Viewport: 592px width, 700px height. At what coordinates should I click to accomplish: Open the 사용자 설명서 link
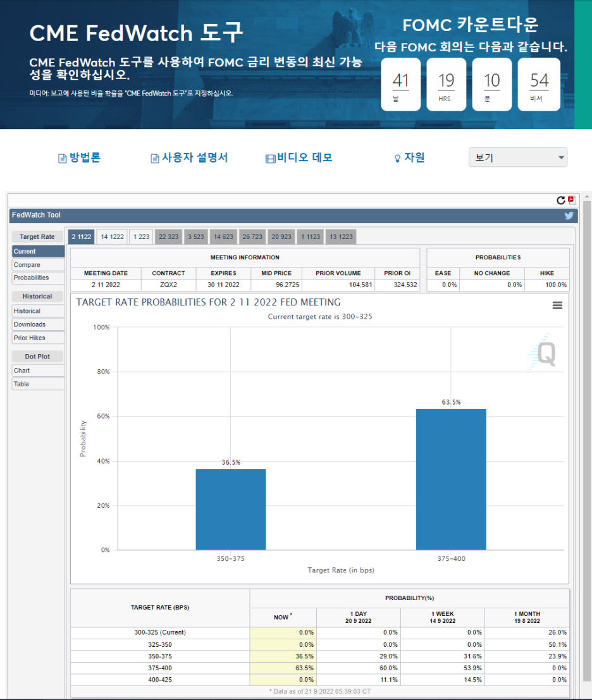pos(195,157)
